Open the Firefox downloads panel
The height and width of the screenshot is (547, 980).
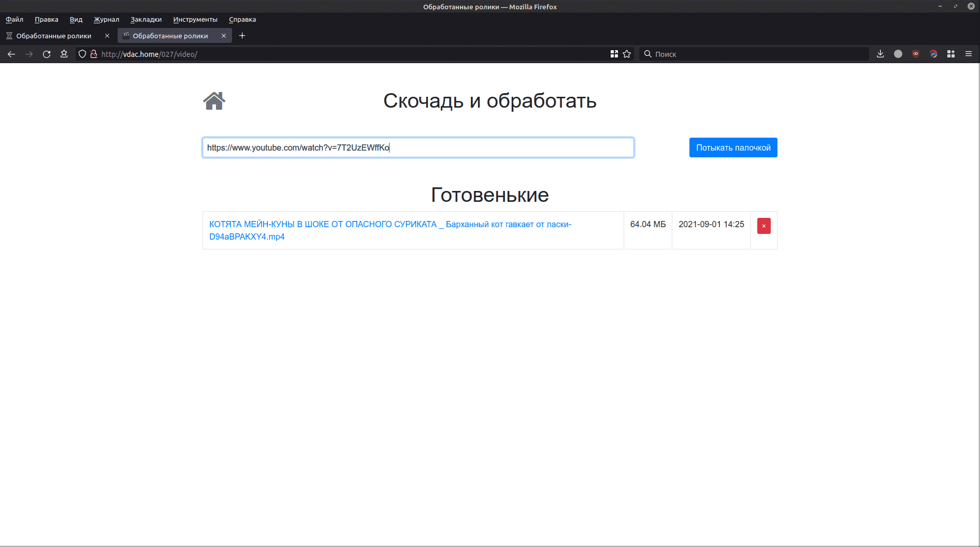880,54
